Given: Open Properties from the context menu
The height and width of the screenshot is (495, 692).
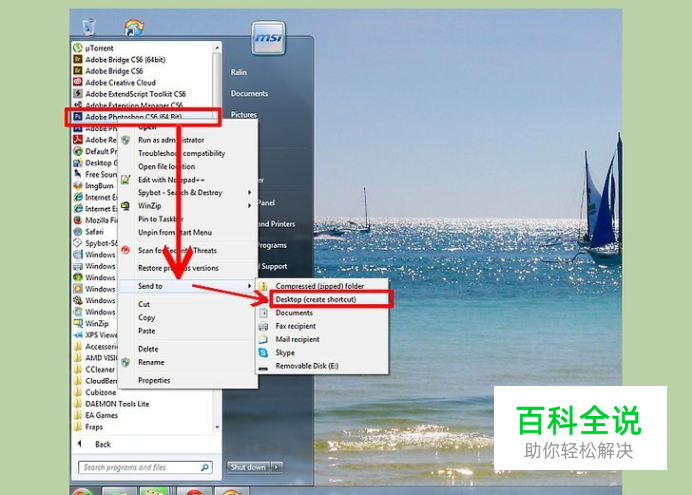Looking at the screenshot, I should [x=154, y=380].
